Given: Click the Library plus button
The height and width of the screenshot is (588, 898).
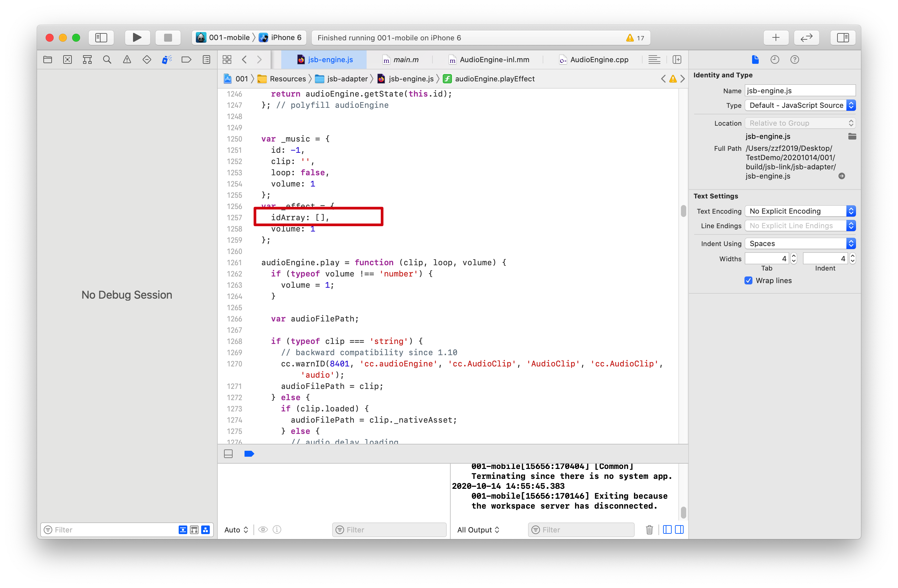Looking at the screenshot, I should coord(775,37).
